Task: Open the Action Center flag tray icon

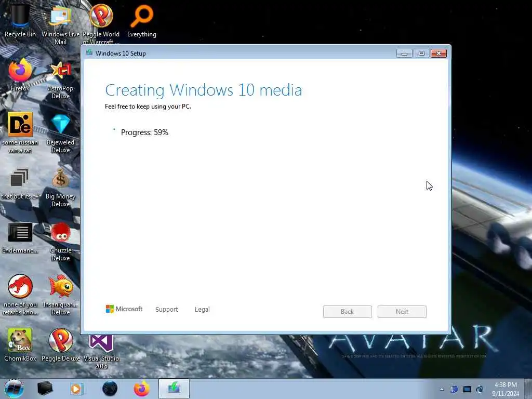Action: [454, 389]
